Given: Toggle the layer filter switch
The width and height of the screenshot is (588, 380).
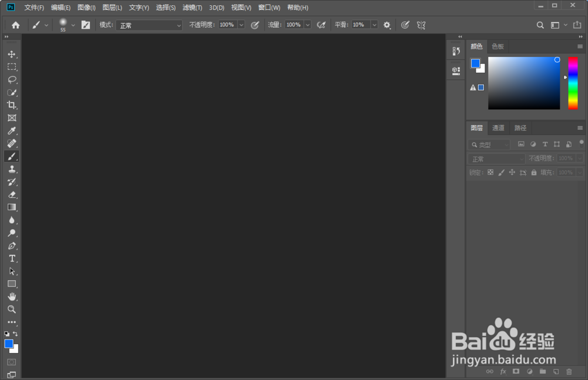Looking at the screenshot, I should 582,143.
